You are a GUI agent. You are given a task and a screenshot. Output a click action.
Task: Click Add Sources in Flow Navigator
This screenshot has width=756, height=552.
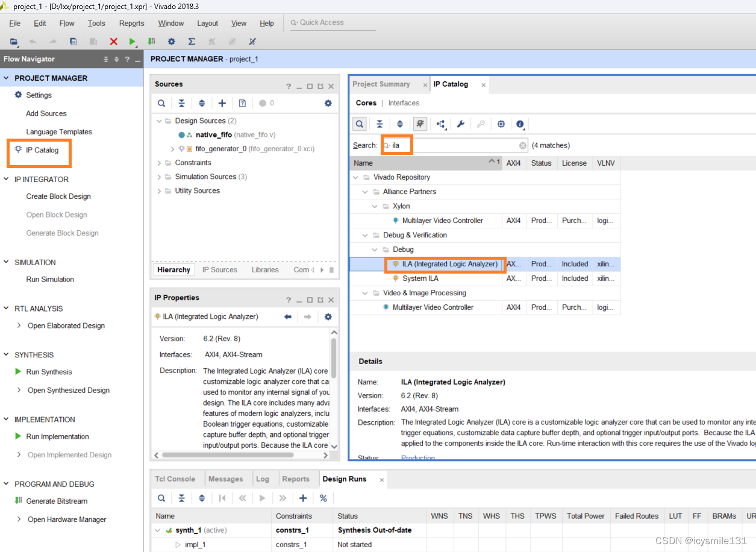[46, 113]
